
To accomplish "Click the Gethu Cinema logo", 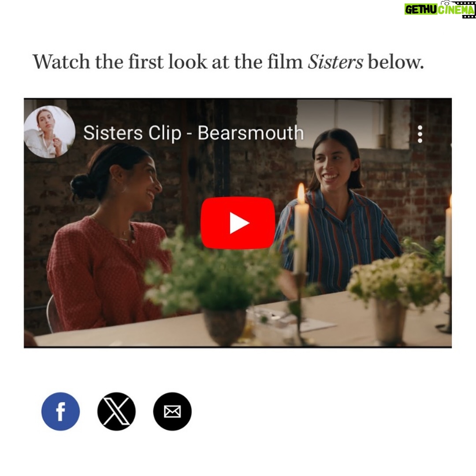I will pyautogui.click(x=440, y=9).
